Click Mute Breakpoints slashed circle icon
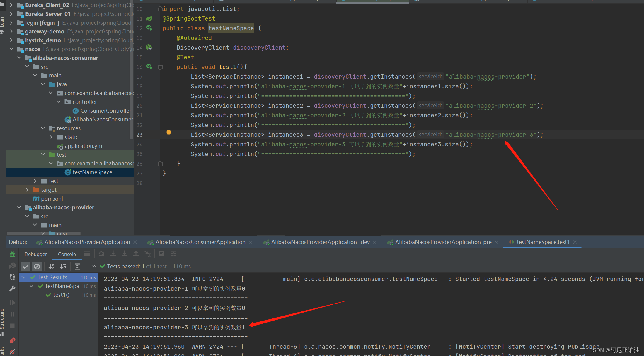644x356 pixels. pyautogui.click(x=12, y=351)
